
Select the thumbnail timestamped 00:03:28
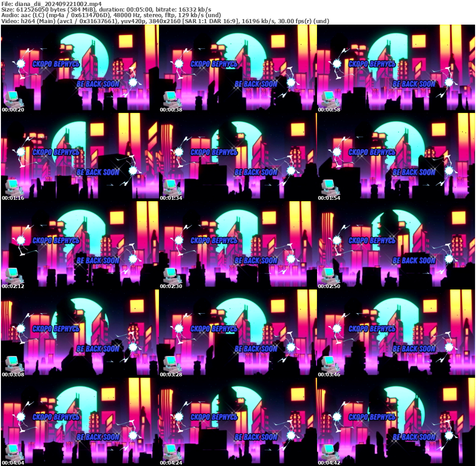(238, 333)
